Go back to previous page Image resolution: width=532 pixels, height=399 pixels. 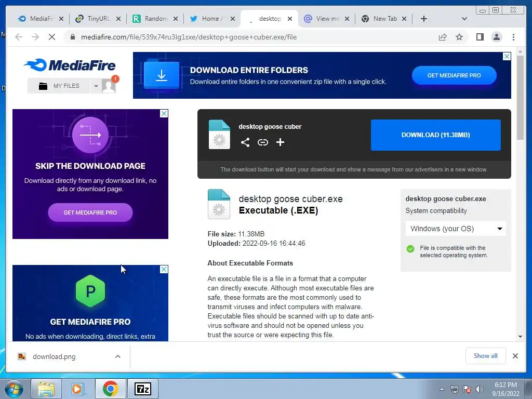[19, 37]
